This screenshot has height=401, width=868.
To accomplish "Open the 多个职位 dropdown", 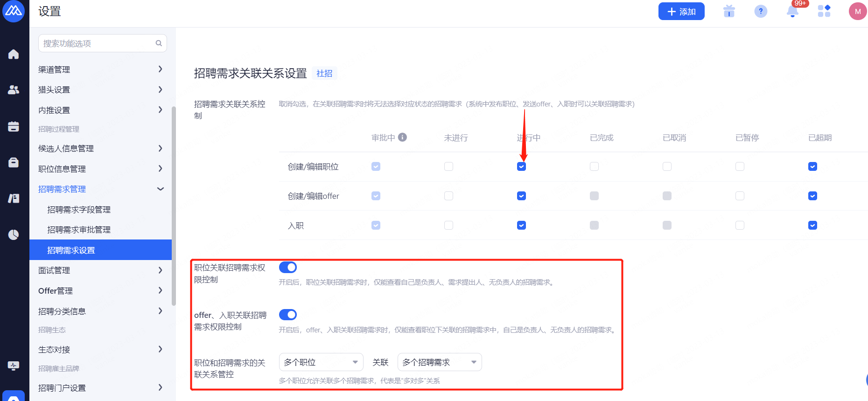I will (x=321, y=362).
